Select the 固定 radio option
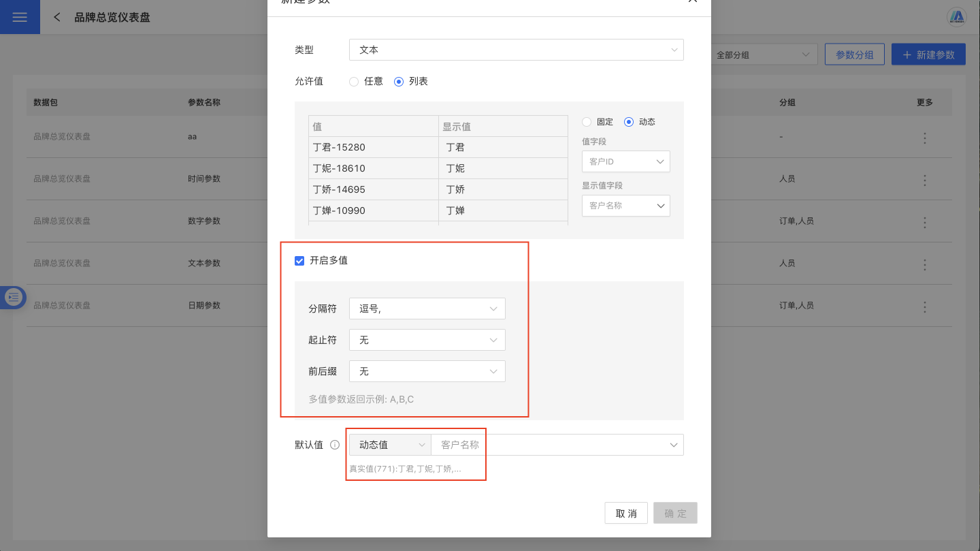The width and height of the screenshot is (980, 551). click(x=587, y=122)
